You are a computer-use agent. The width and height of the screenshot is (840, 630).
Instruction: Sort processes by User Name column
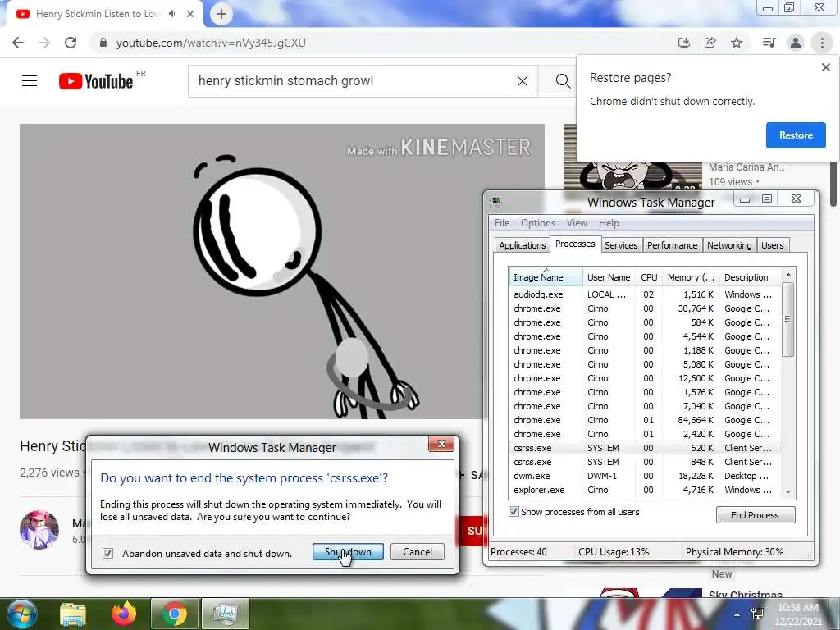609,277
